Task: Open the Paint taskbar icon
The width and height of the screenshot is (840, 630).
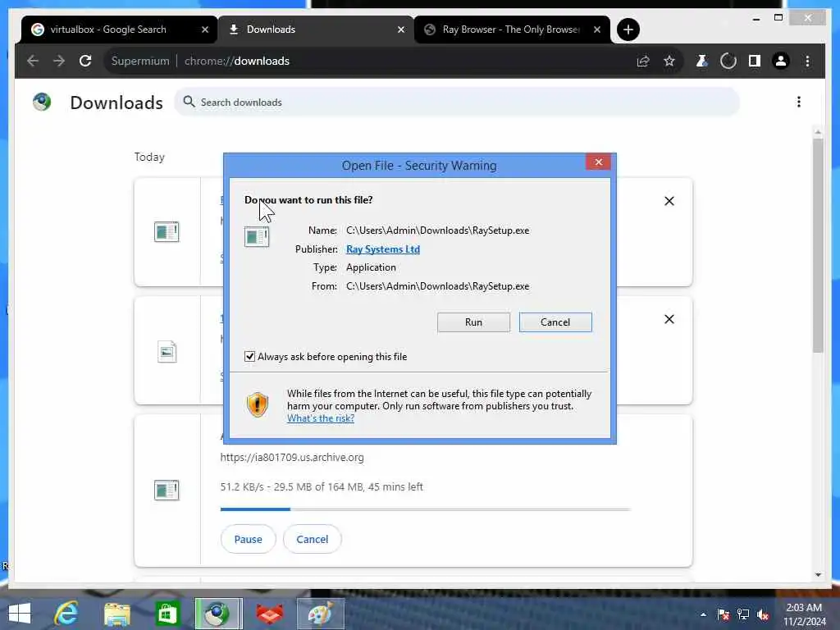Action: (321, 614)
